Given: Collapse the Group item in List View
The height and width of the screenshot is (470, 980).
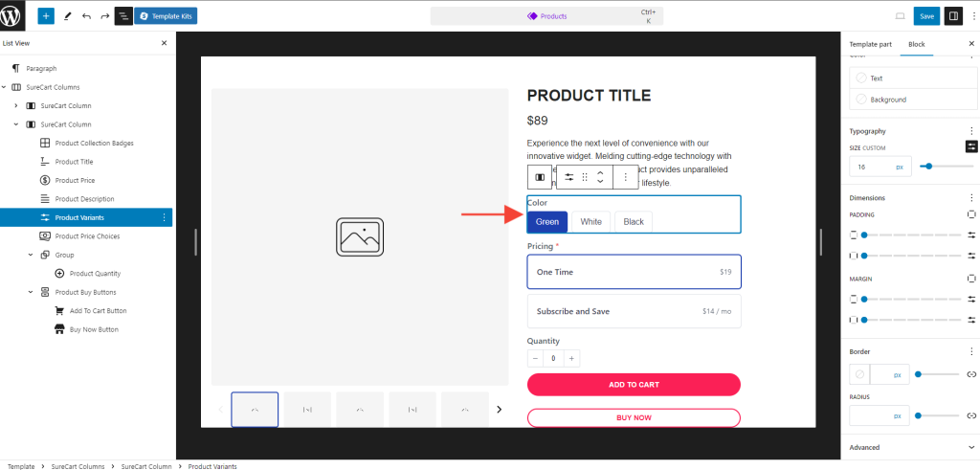Looking at the screenshot, I should (31, 255).
